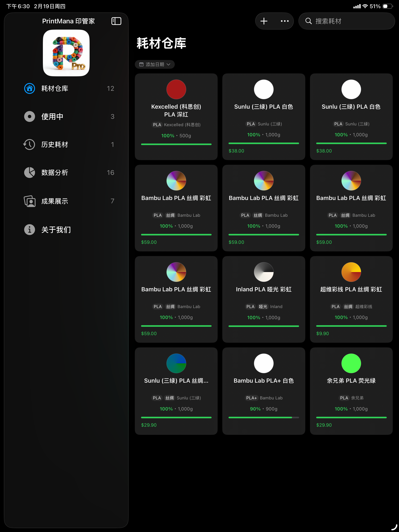Tap the 900g weight value

coord(272,409)
